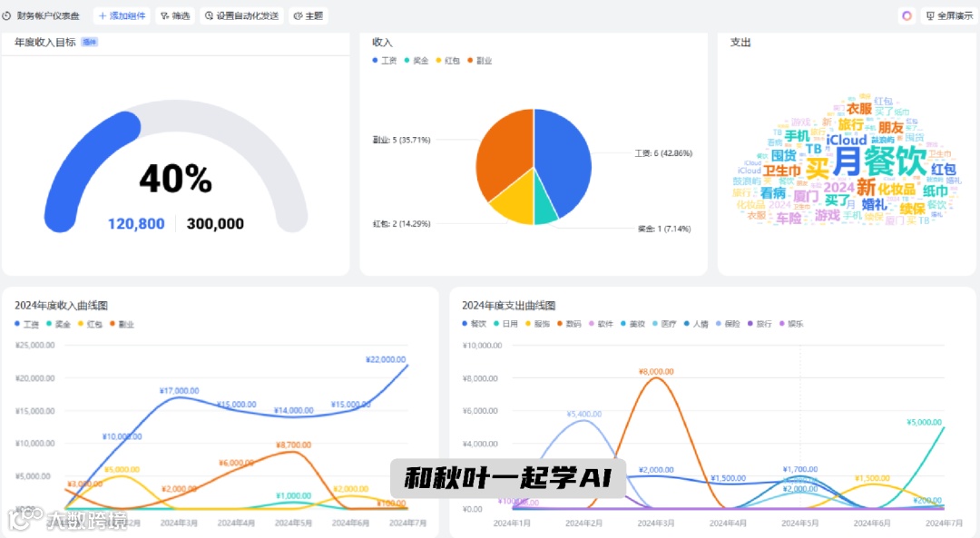Select the 2024年度支出曲线图 chart title
The width and height of the screenshot is (980, 538).
tap(509, 306)
